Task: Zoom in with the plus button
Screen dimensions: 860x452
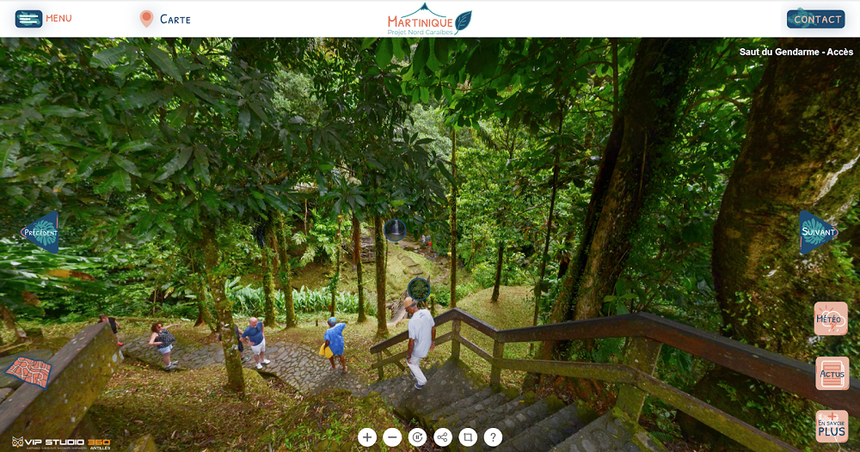Action: pos(367,437)
